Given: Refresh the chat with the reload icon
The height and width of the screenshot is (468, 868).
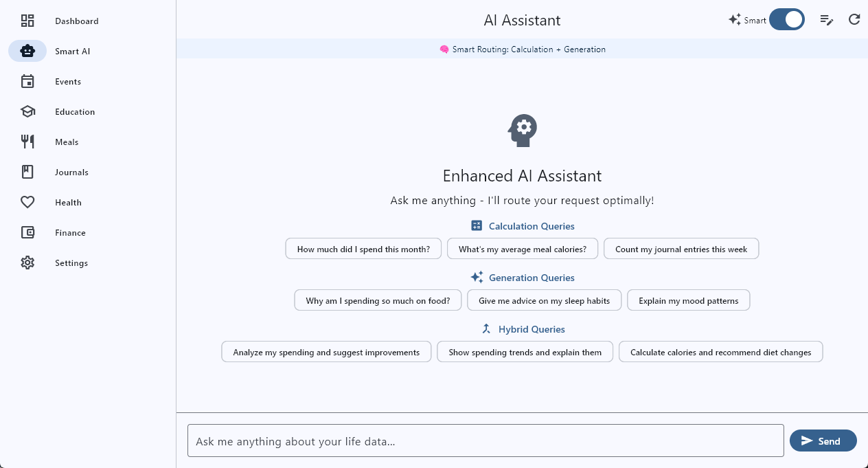Looking at the screenshot, I should pos(854,19).
